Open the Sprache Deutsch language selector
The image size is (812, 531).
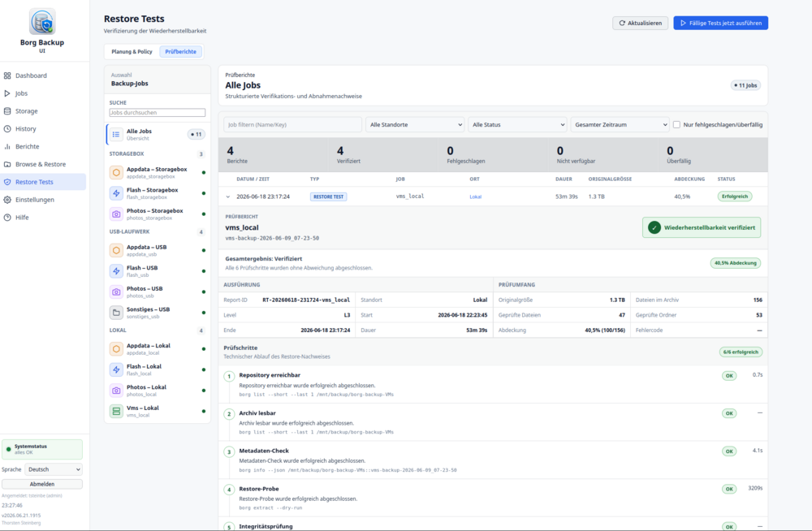(x=54, y=469)
